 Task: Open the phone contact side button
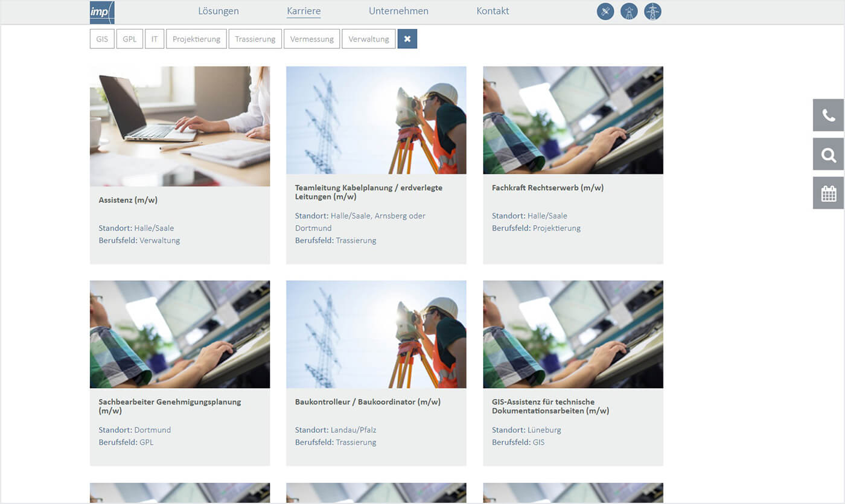[828, 115]
